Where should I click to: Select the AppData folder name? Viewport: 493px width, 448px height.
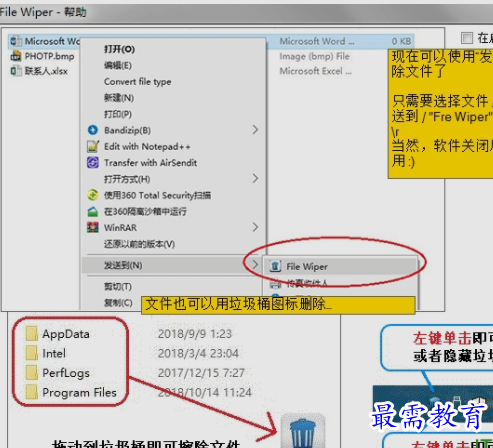[66, 334]
